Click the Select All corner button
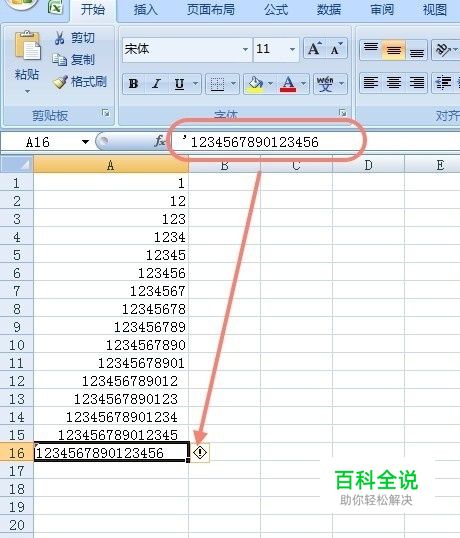Viewport: 460px width, 538px height. (16, 165)
